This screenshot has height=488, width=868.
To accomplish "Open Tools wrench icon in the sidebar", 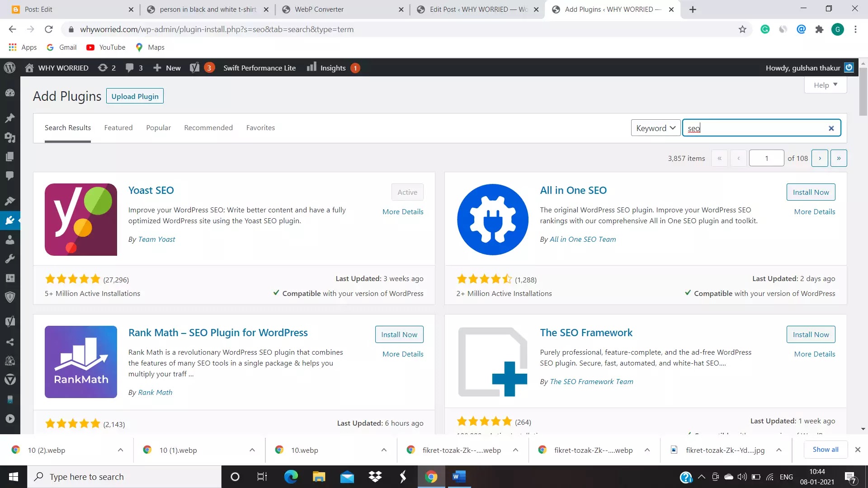I will (10, 259).
